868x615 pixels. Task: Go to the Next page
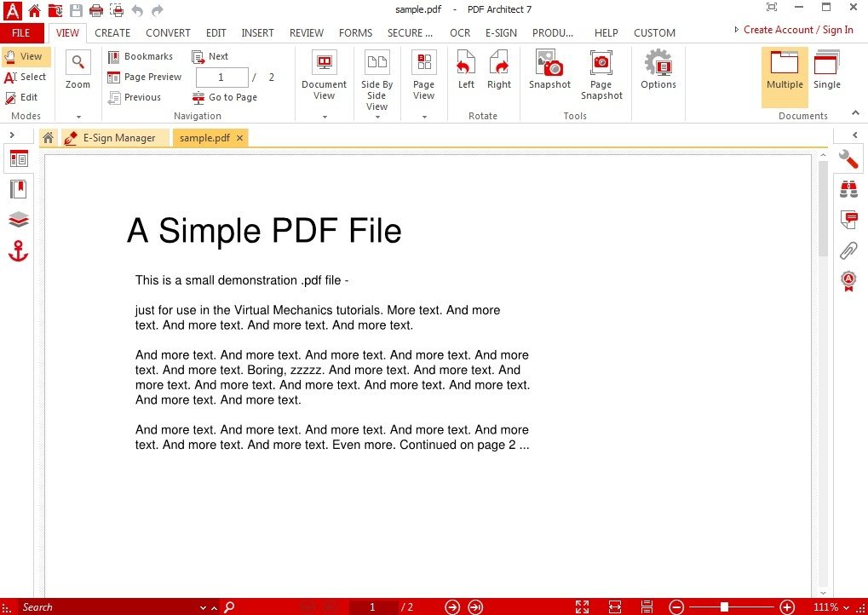click(210, 56)
